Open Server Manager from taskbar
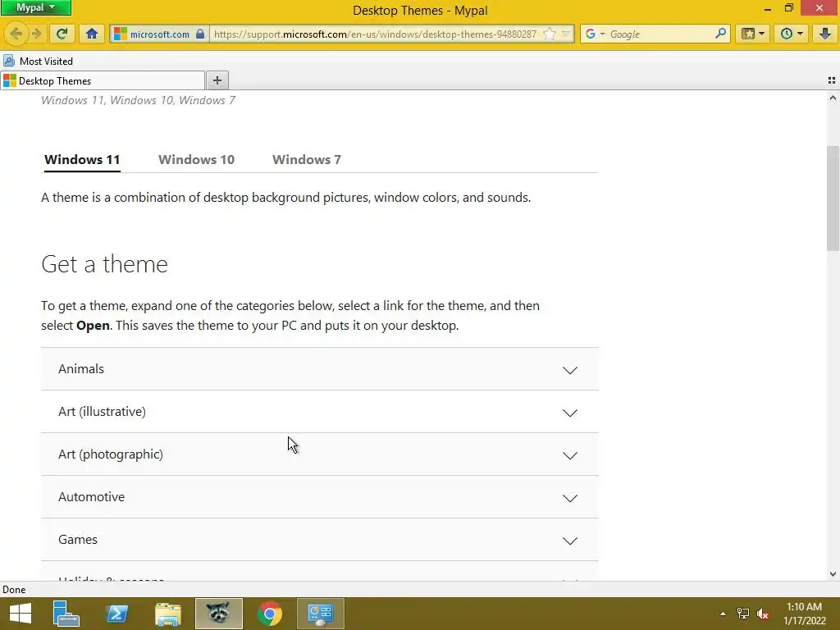Image resolution: width=840 pixels, height=630 pixels. (66, 614)
